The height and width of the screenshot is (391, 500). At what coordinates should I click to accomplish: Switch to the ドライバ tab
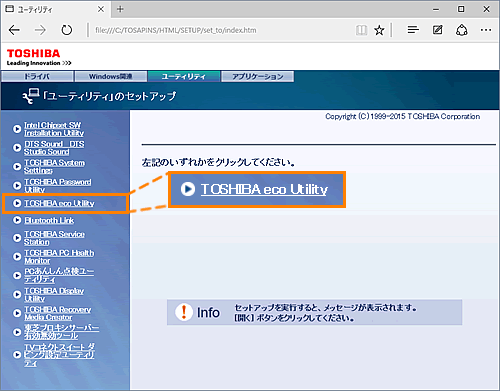click(x=37, y=76)
